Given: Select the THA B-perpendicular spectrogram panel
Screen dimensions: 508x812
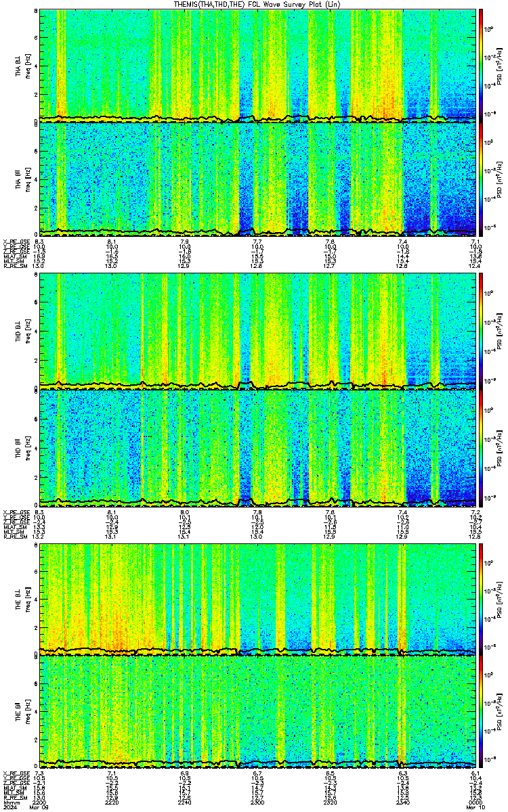Looking at the screenshot, I should click(x=257, y=65).
